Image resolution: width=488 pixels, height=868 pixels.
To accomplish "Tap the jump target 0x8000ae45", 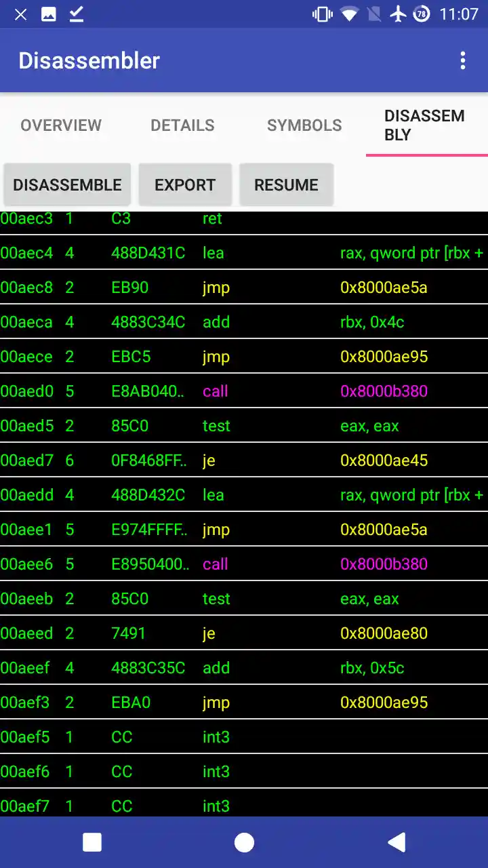I will pos(384,460).
